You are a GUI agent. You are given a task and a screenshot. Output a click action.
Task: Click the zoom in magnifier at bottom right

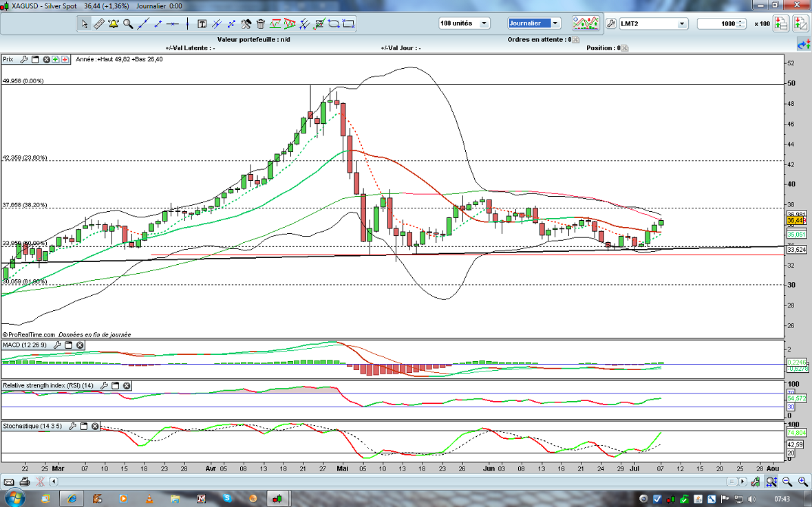tap(802, 482)
